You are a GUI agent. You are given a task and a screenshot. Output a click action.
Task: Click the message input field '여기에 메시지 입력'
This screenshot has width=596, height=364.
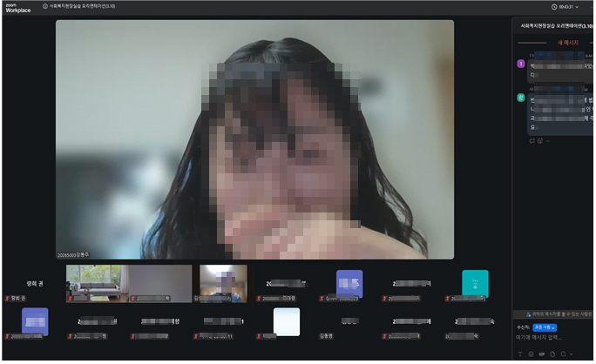click(553, 337)
